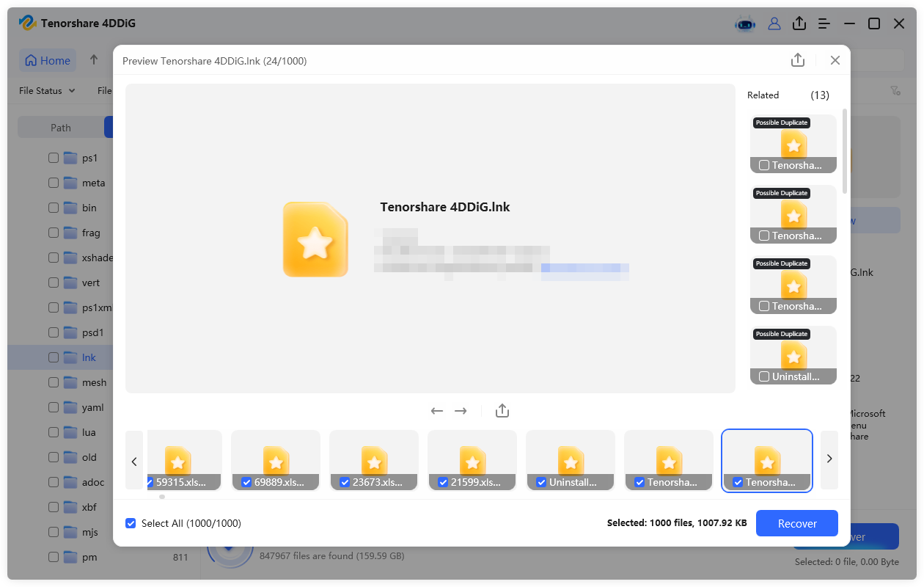Check the mjs folder checkbox
The width and height of the screenshot is (924, 587).
(x=54, y=532)
